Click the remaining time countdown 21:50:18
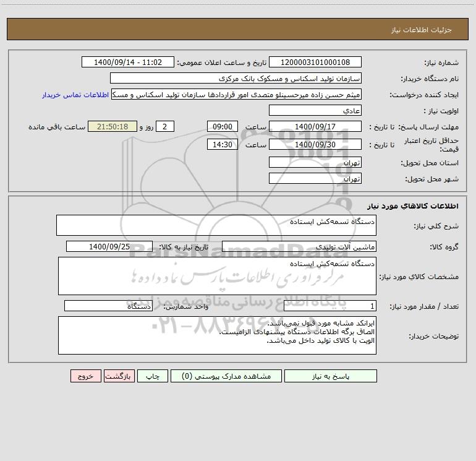This screenshot has height=461, width=476. pos(113,126)
